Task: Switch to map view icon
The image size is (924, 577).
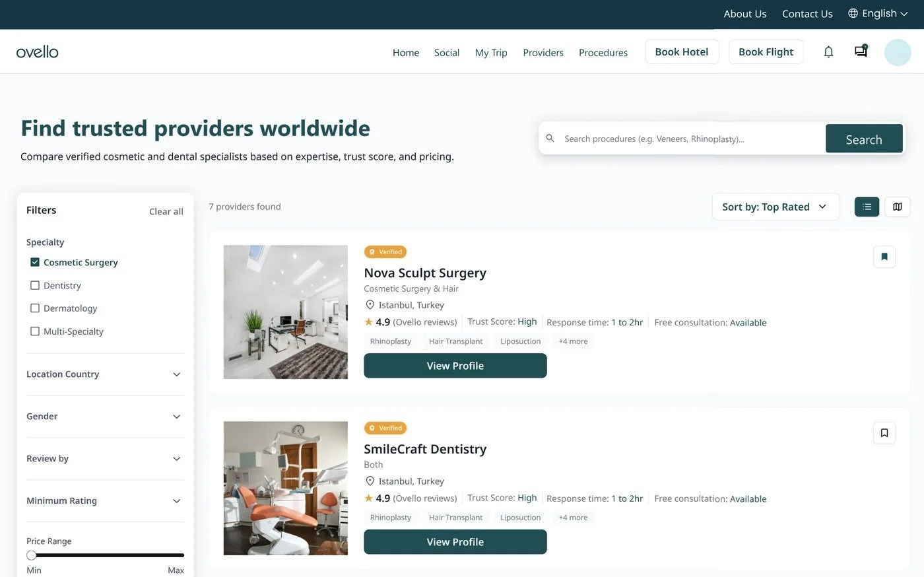Action: coord(897,207)
